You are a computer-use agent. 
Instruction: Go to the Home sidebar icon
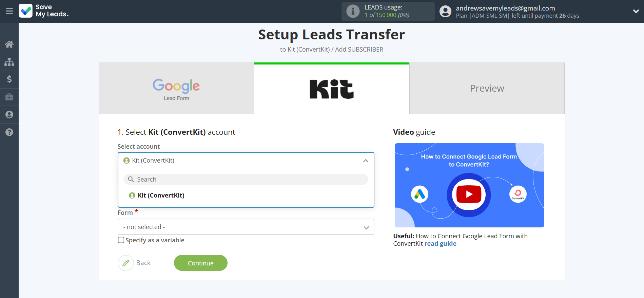click(9, 44)
